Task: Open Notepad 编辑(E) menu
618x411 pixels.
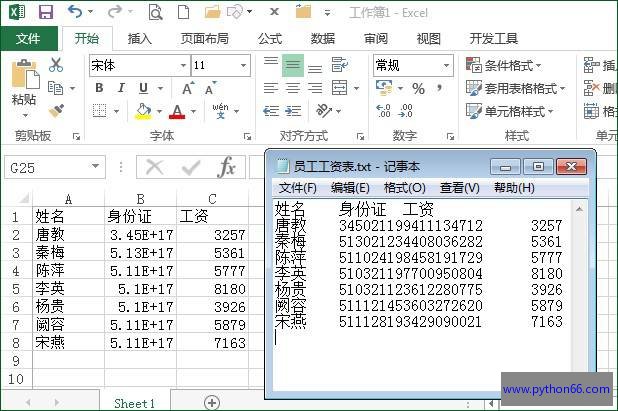Action: click(x=350, y=188)
